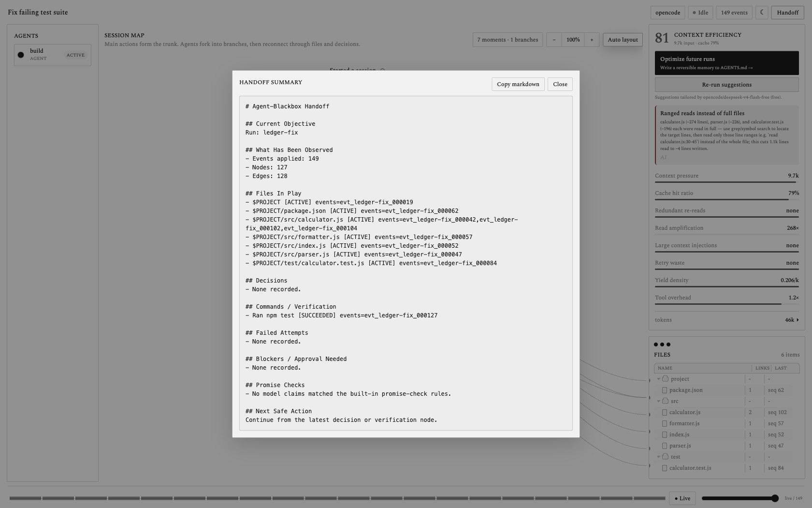Screen dimensions: 812x508
Task: Select package.json in Files list
Action: pos(685,390)
